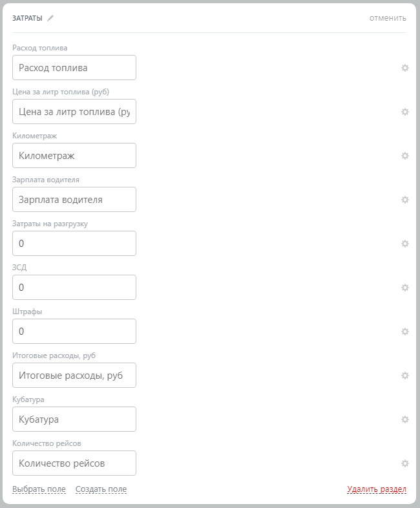
Task: Click into the Кубатура input field
Action: coord(74,419)
